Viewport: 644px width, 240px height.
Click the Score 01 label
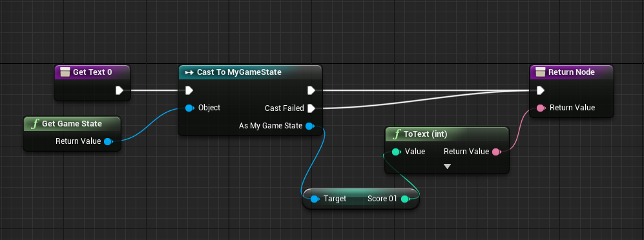pyautogui.click(x=382, y=199)
